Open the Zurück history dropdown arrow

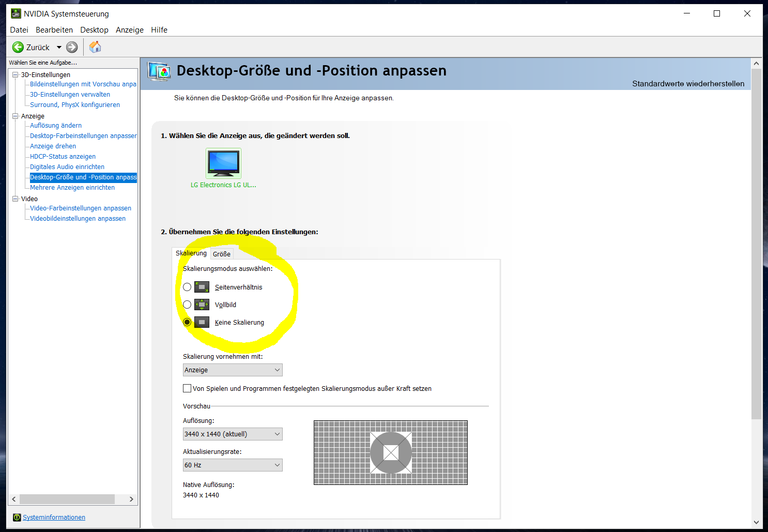click(59, 47)
